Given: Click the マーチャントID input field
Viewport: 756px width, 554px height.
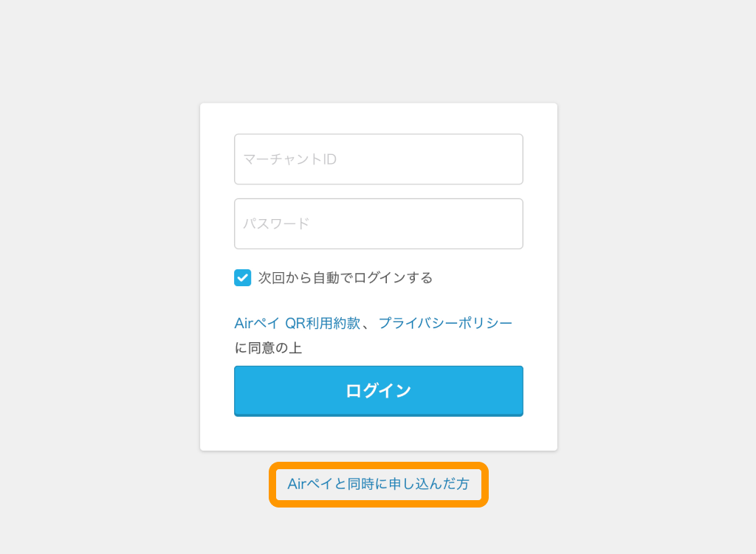Looking at the screenshot, I should tap(378, 159).
